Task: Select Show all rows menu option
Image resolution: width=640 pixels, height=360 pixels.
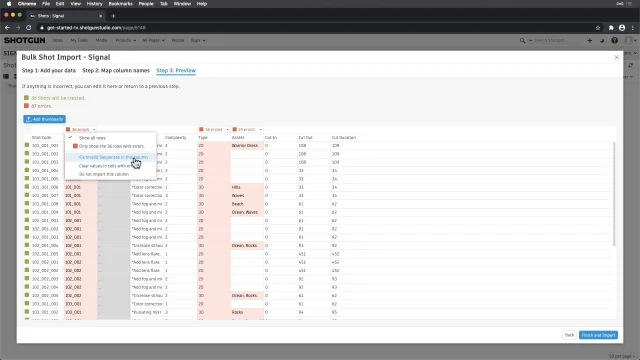Action: [x=92, y=138]
